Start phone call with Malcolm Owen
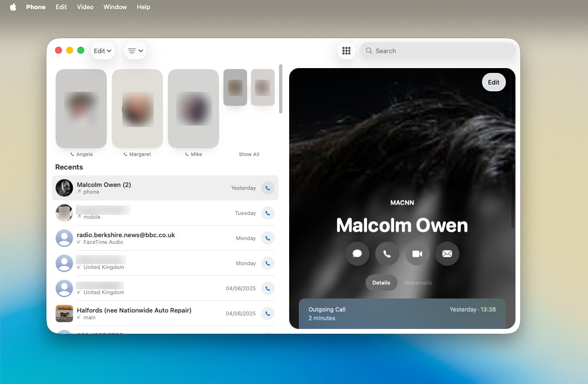The height and width of the screenshot is (384, 588). tap(387, 254)
